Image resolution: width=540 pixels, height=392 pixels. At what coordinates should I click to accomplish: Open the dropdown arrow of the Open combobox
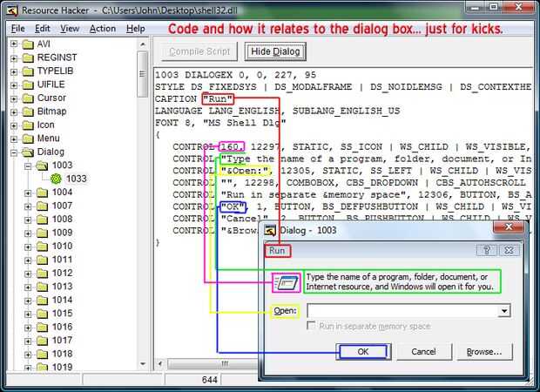[x=503, y=311]
